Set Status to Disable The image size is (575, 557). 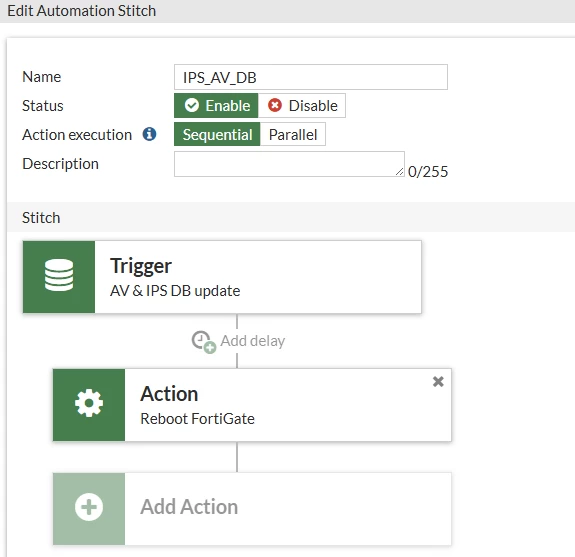pyautogui.click(x=302, y=106)
